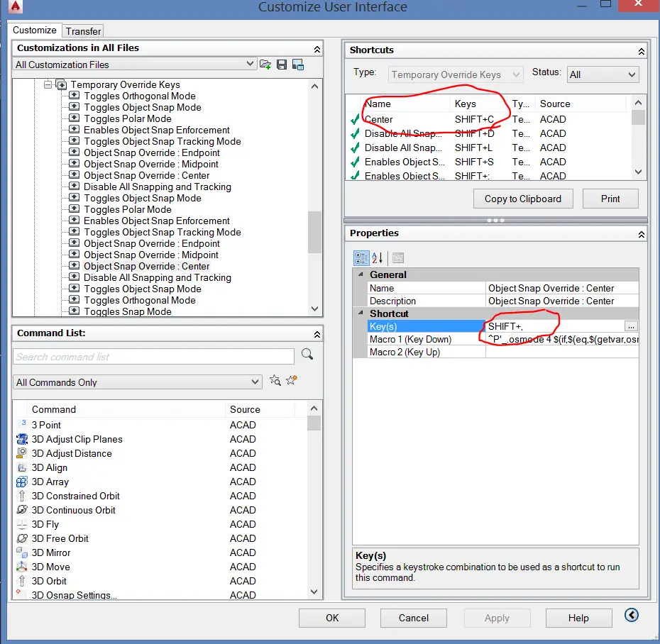The height and width of the screenshot is (644, 660).
Task: Click the 3D Constrained Orbit command icon
Action: pos(22,496)
